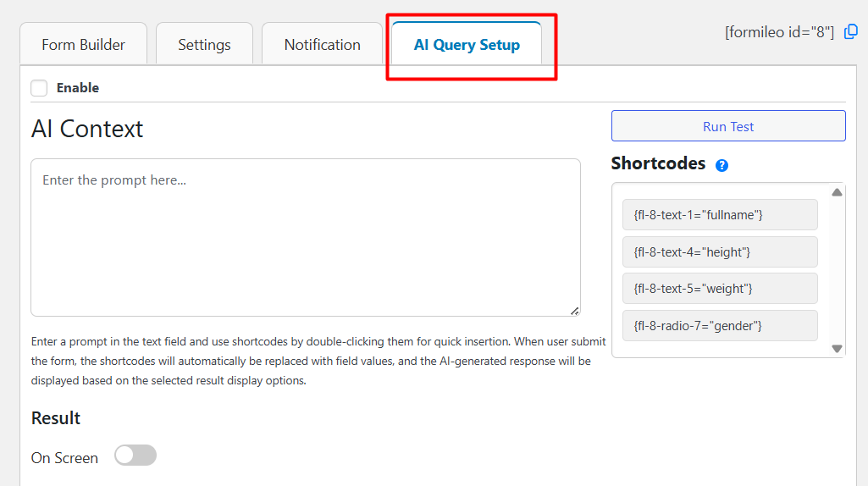Go to the Notification tab
The image size is (868, 486).
322,45
